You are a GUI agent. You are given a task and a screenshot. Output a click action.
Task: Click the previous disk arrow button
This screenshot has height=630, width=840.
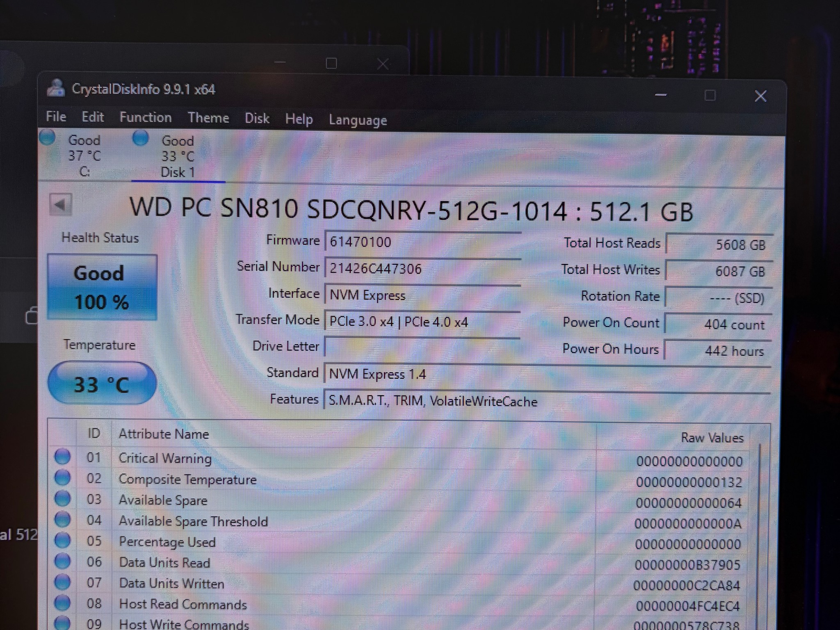[x=61, y=205]
